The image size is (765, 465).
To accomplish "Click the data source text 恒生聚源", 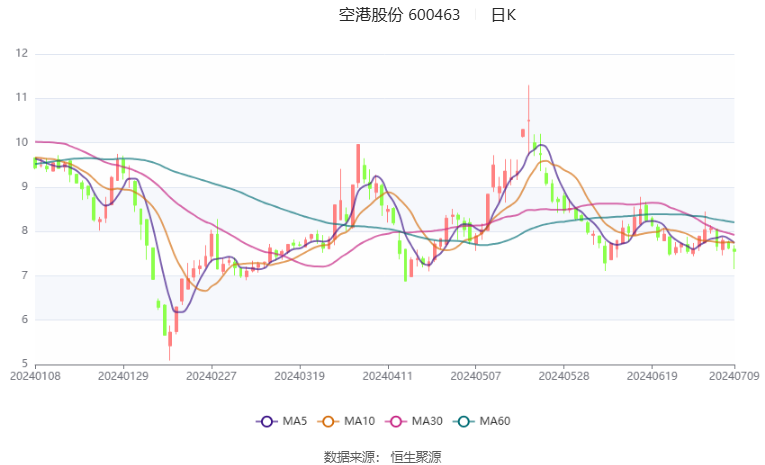I will click(x=416, y=457).
